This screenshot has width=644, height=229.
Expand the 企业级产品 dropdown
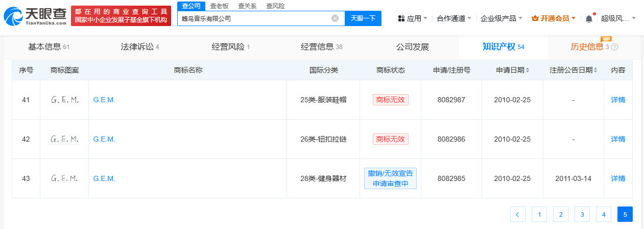(502, 18)
